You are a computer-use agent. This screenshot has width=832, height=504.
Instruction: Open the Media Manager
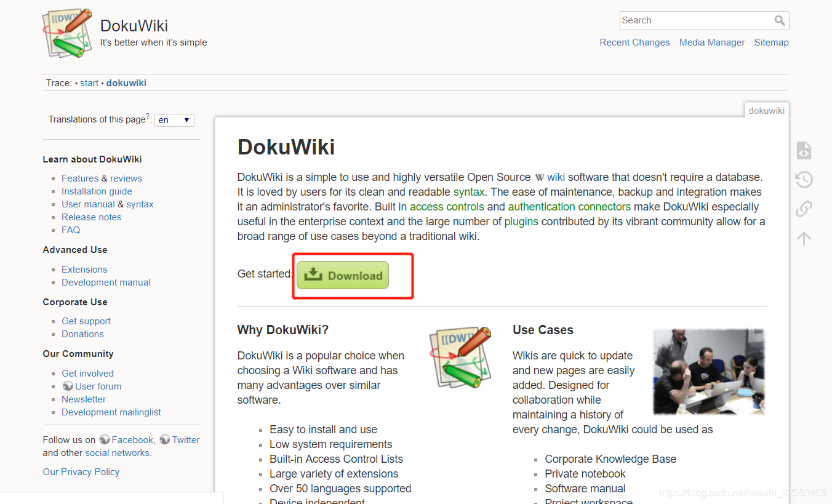click(712, 42)
